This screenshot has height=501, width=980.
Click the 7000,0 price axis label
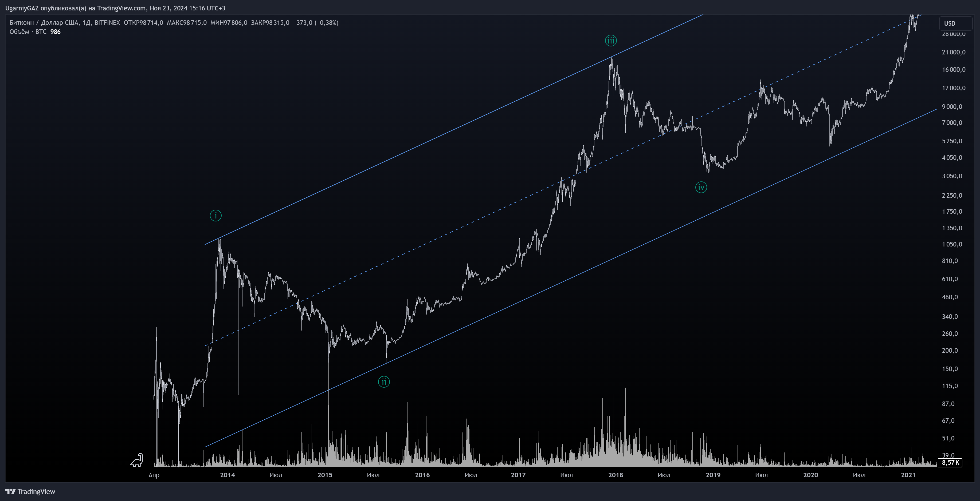pos(952,122)
